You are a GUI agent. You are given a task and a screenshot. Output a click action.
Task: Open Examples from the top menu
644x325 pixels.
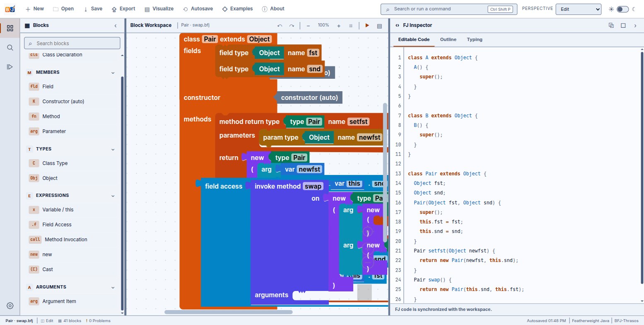point(238,9)
